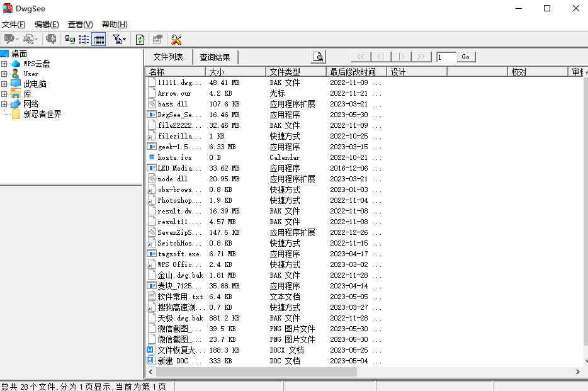Viewport: 588px width, 391px height.
Task: Switch to thumbnail view mode
Action: (70, 40)
